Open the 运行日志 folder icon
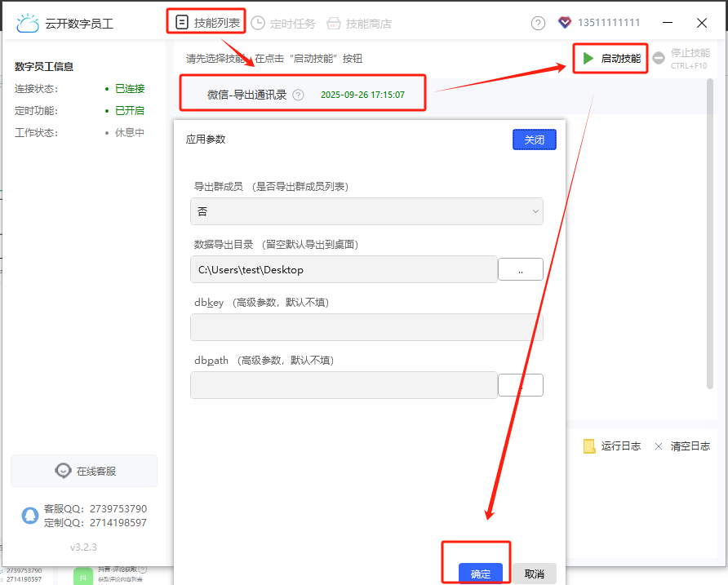Image resolution: width=728 pixels, height=585 pixels. (589, 446)
